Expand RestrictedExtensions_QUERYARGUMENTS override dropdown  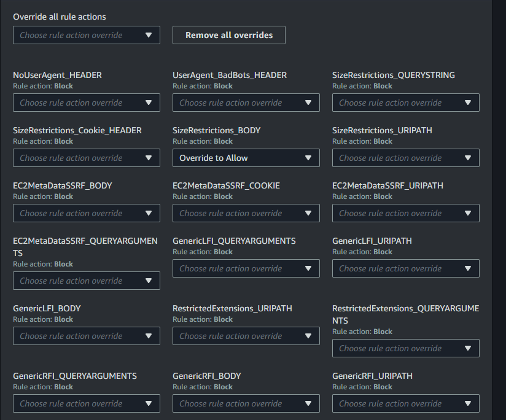(x=405, y=348)
